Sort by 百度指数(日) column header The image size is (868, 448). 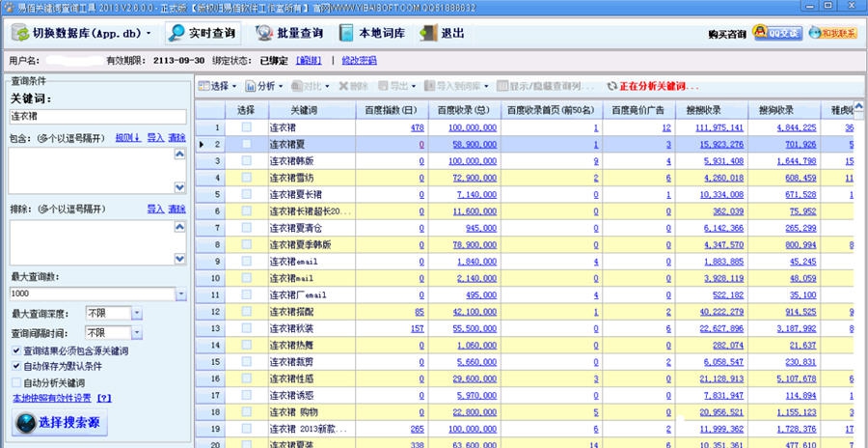392,110
